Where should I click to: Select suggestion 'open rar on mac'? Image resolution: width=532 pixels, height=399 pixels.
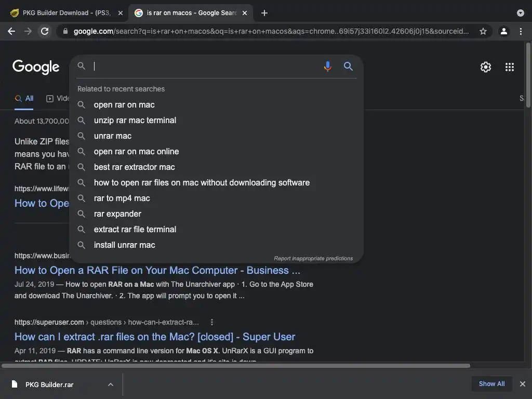click(x=217, y=105)
